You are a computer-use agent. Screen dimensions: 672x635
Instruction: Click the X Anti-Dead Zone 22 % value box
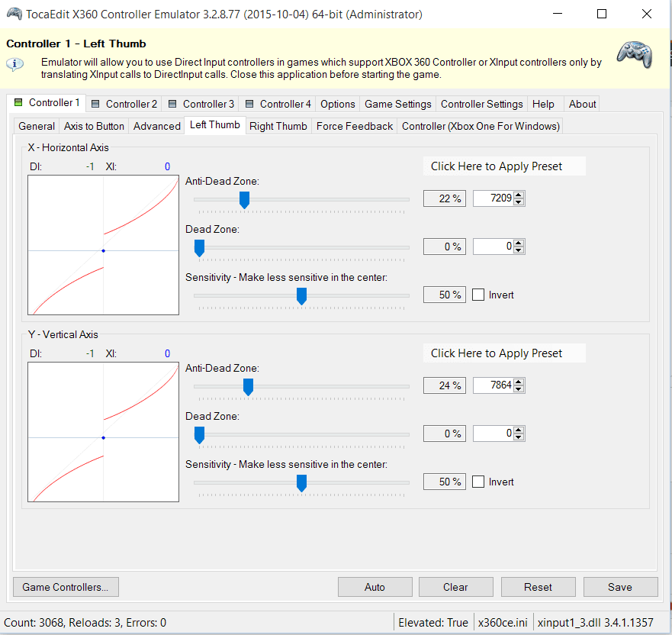tap(445, 198)
